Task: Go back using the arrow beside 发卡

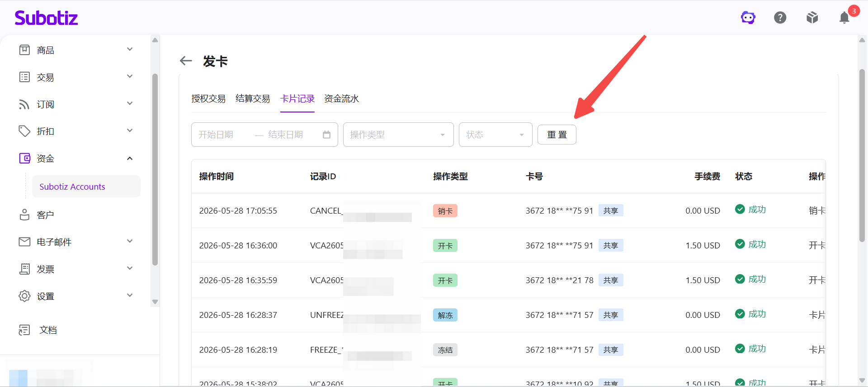Action: [186, 61]
